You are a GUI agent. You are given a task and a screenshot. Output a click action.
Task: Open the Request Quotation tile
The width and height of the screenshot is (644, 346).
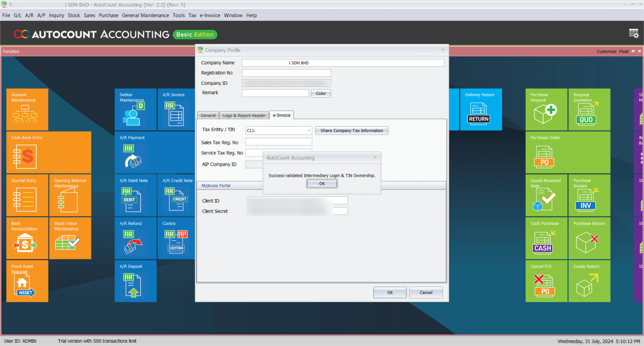click(589, 110)
